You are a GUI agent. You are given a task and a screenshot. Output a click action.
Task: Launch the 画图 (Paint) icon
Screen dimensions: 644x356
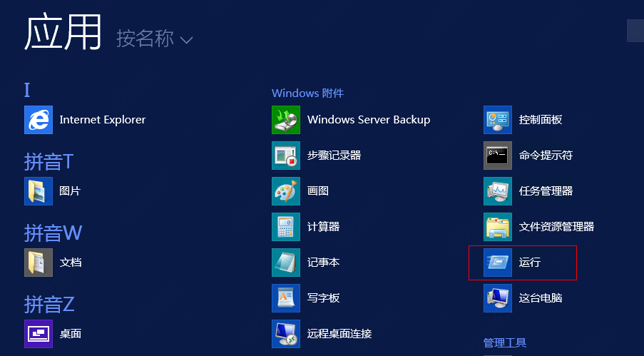click(x=286, y=191)
